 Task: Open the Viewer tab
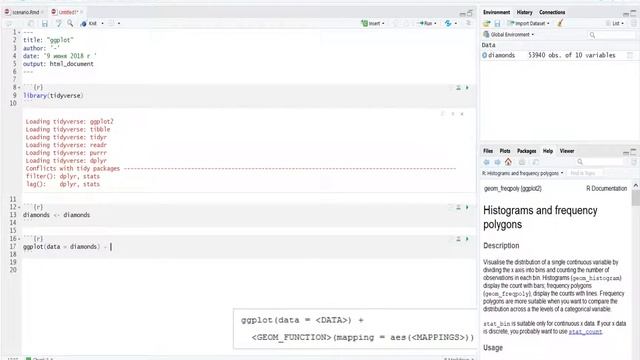pos(567,151)
